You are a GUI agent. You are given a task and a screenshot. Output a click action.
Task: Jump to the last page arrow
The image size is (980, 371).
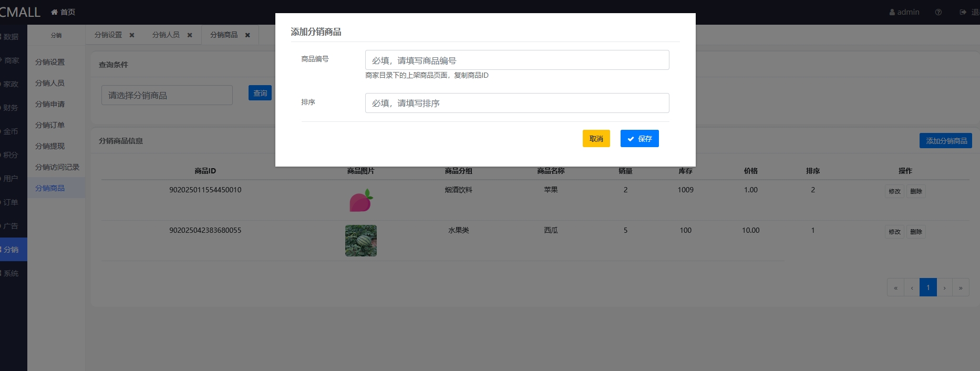(x=961, y=288)
